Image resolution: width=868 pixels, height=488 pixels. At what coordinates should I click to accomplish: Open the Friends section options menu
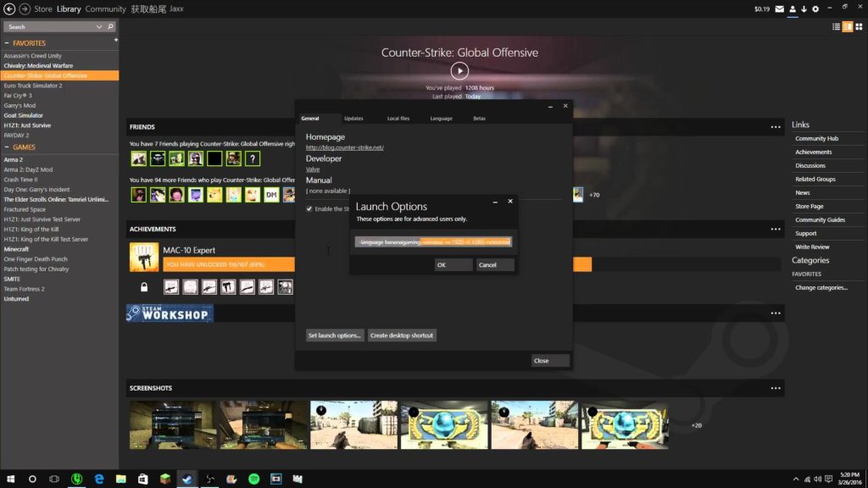pos(776,127)
